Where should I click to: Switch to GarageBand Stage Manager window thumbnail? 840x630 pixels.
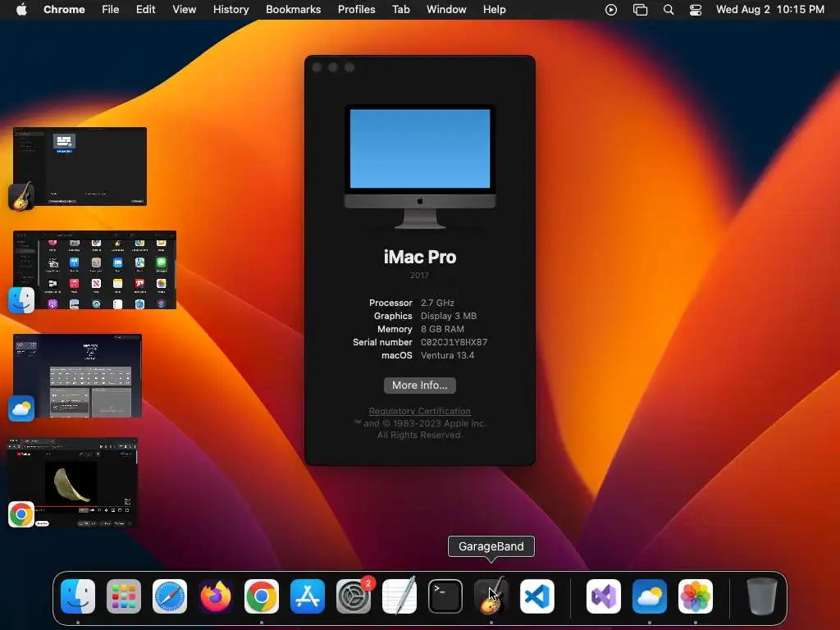tap(80, 166)
